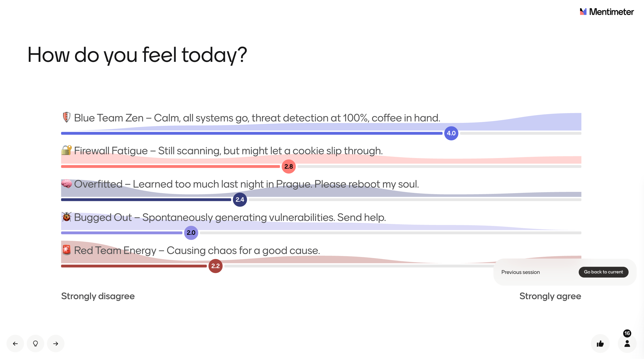The height and width of the screenshot is (359, 644).
Task: Click the brain emoji beside Overfitted
Action: pyautogui.click(x=66, y=184)
